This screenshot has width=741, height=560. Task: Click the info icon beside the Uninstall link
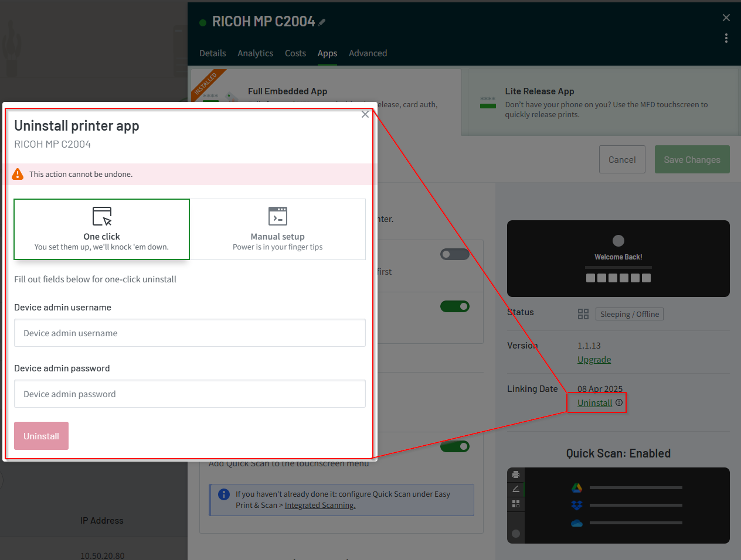(619, 402)
